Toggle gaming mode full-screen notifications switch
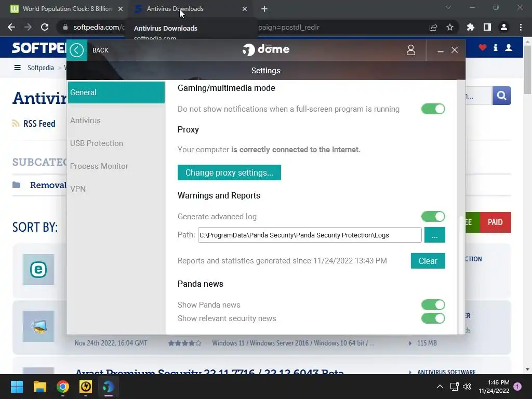This screenshot has height=399, width=532. coord(433,109)
